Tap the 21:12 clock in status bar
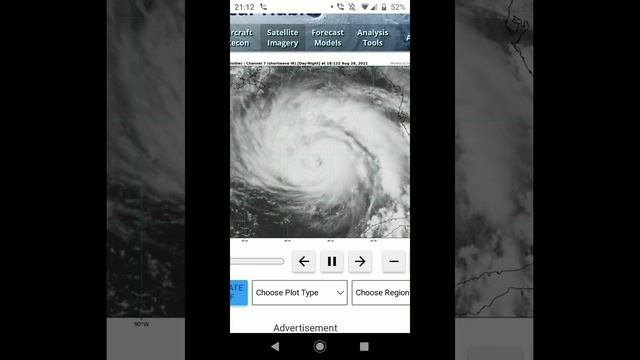The width and height of the screenshot is (640, 360). (x=244, y=7)
